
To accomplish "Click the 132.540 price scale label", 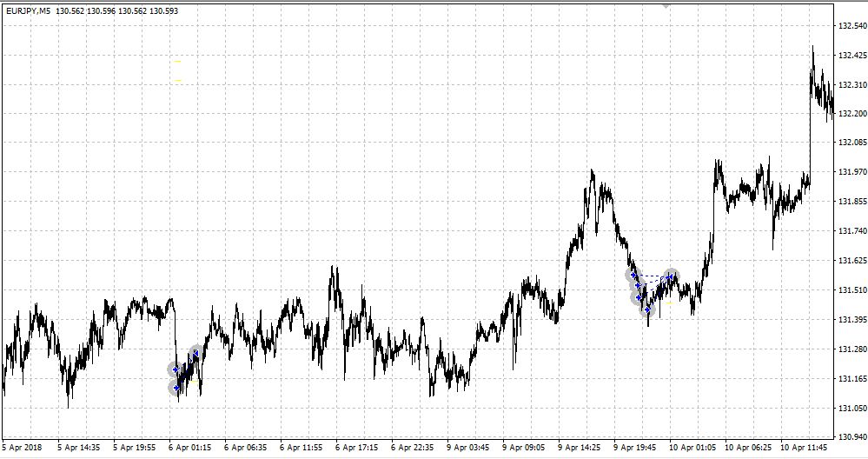I will [852, 25].
